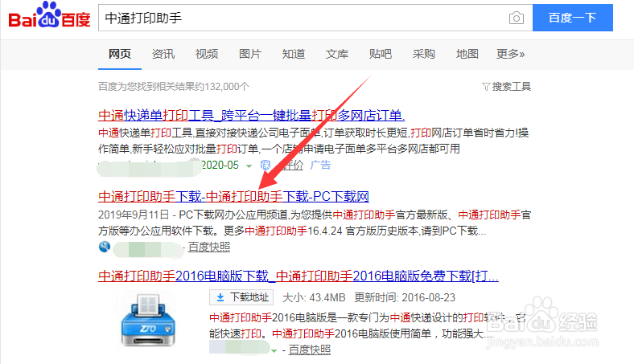Click the date text 2019年9月11日
The width and height of the screenshot is (634, 364).
[x=134, y=215]
